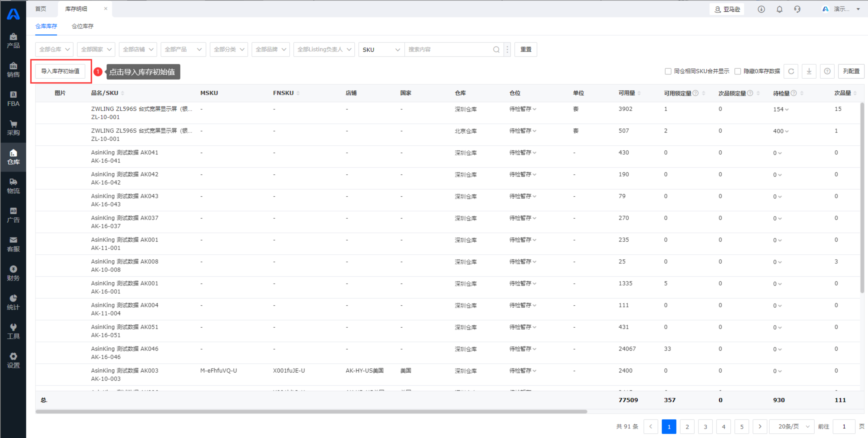Image resolution: width=868 pixels, height=438 pixels.
Task: Click the horizontal table scrollbar
Action: pos(311,412)
